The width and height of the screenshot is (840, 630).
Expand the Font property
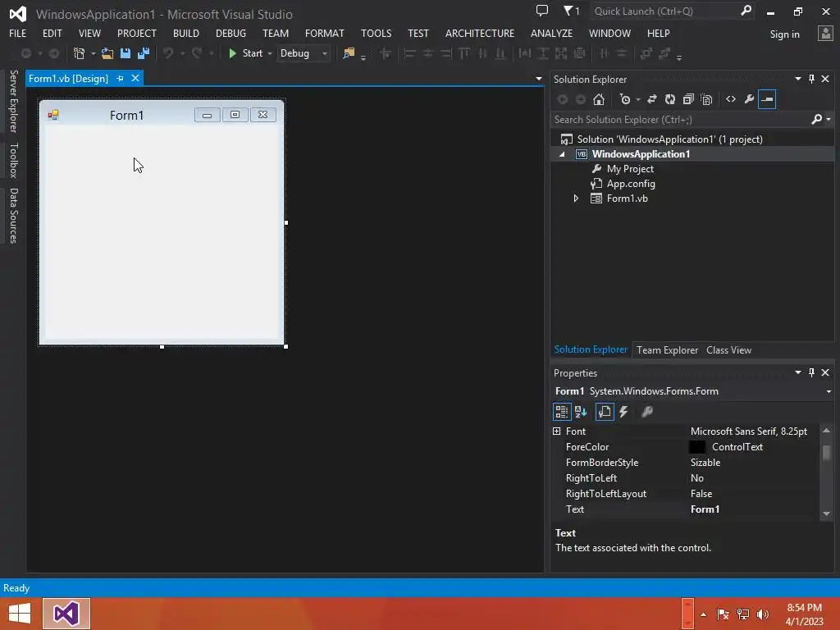coord(557,431)
